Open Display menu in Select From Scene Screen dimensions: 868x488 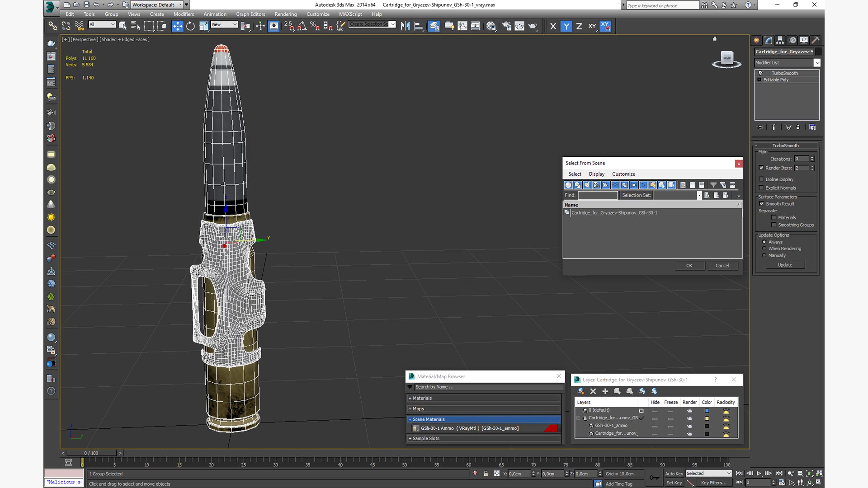click(596, 174)
